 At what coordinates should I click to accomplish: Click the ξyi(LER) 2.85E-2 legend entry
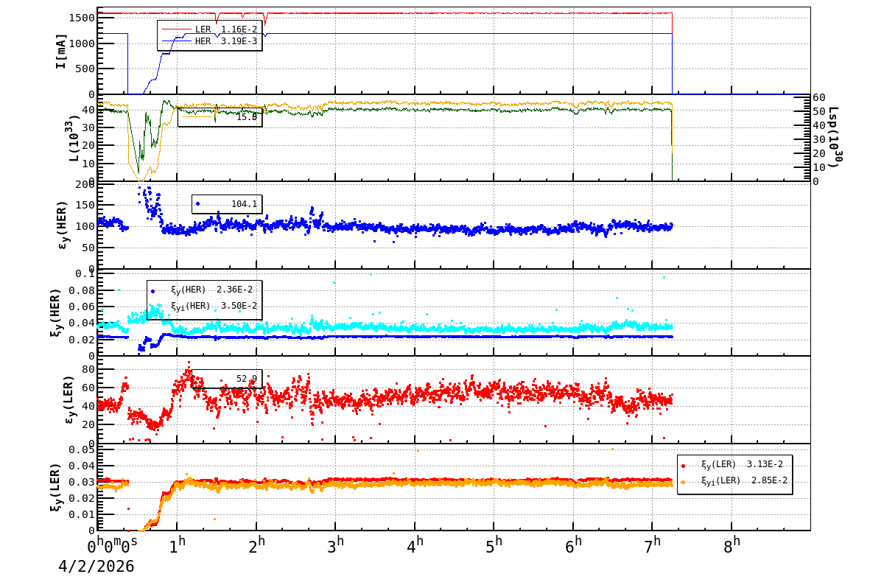tap(734, 480)
